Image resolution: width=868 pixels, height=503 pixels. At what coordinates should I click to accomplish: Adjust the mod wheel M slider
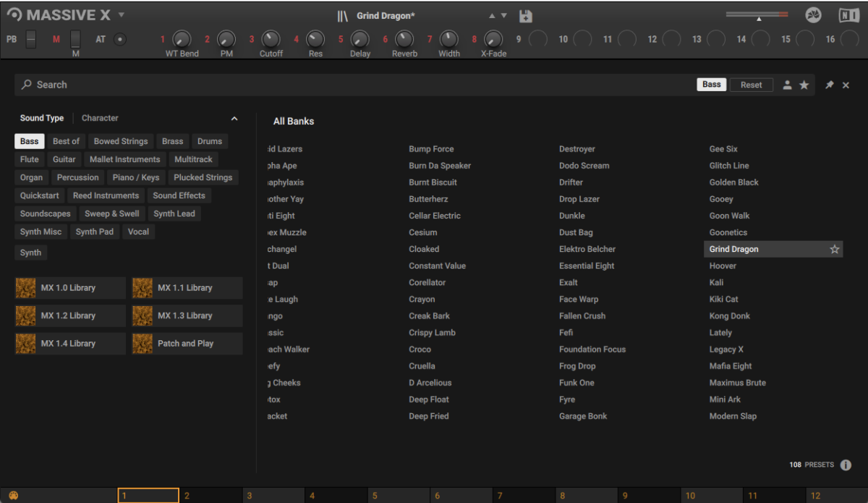click(75, 40)
